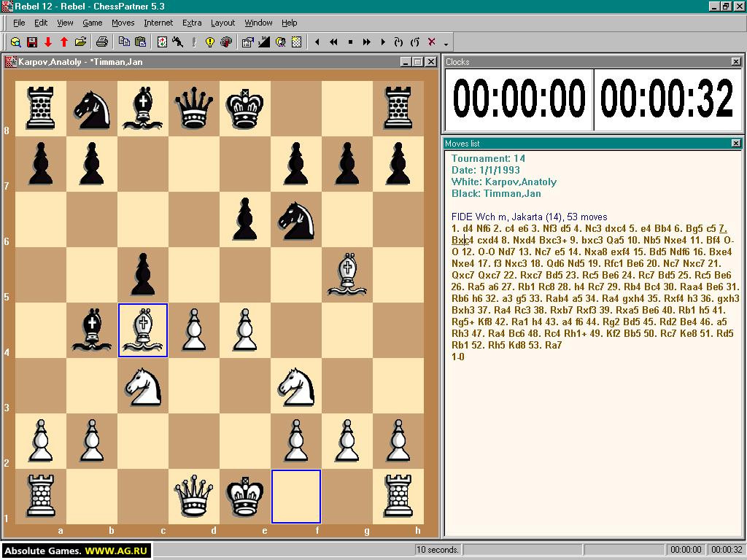Click the clockwise redo arrow icon
The height and width of the screenshot is (560, 747).
pos(399,42)
